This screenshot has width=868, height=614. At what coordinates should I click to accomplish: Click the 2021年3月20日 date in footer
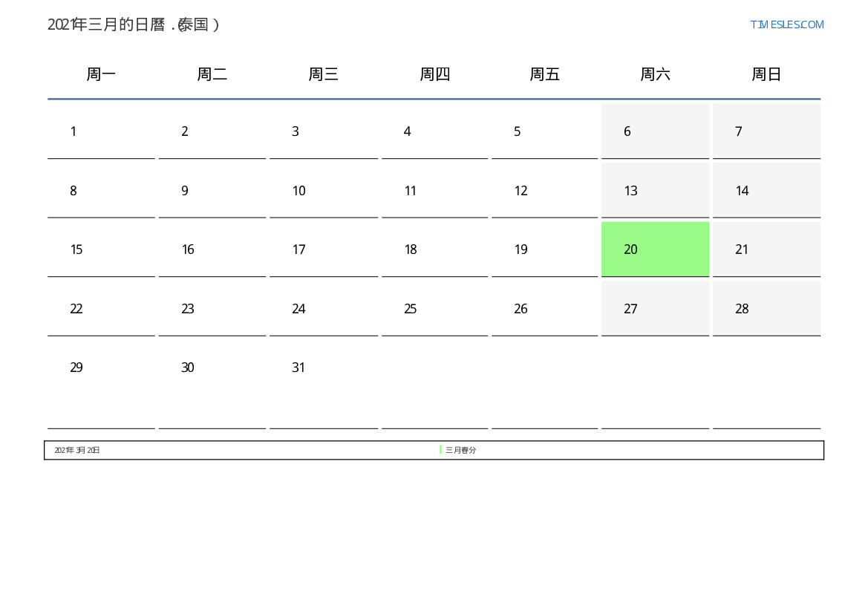(x=77, y=450)
